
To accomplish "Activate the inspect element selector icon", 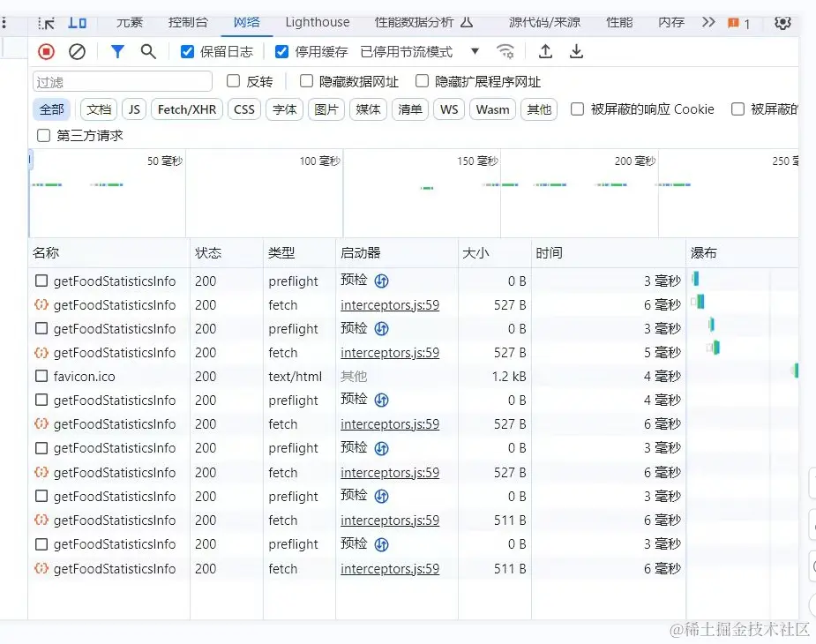I will (x=46, y=23).
